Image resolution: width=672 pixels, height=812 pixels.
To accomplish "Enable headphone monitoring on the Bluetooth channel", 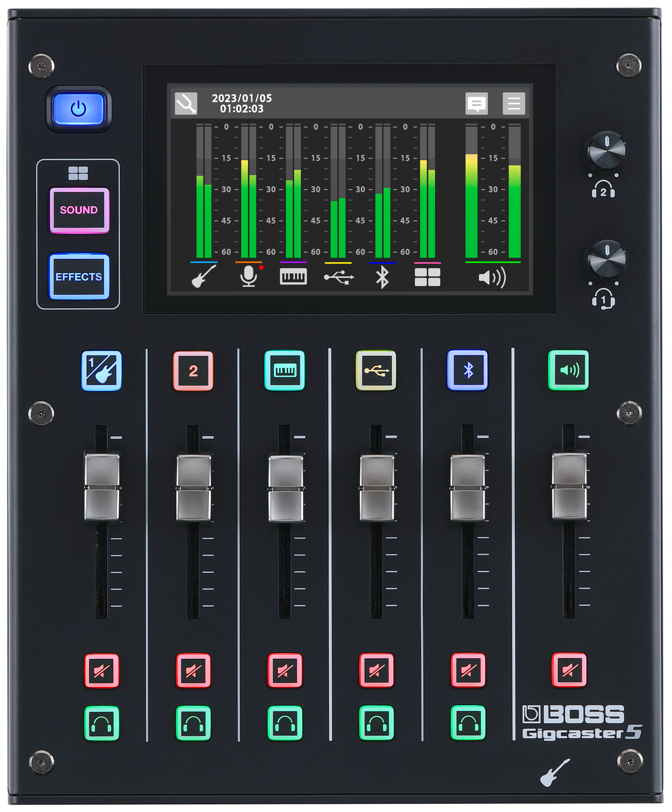I will 468,723.
